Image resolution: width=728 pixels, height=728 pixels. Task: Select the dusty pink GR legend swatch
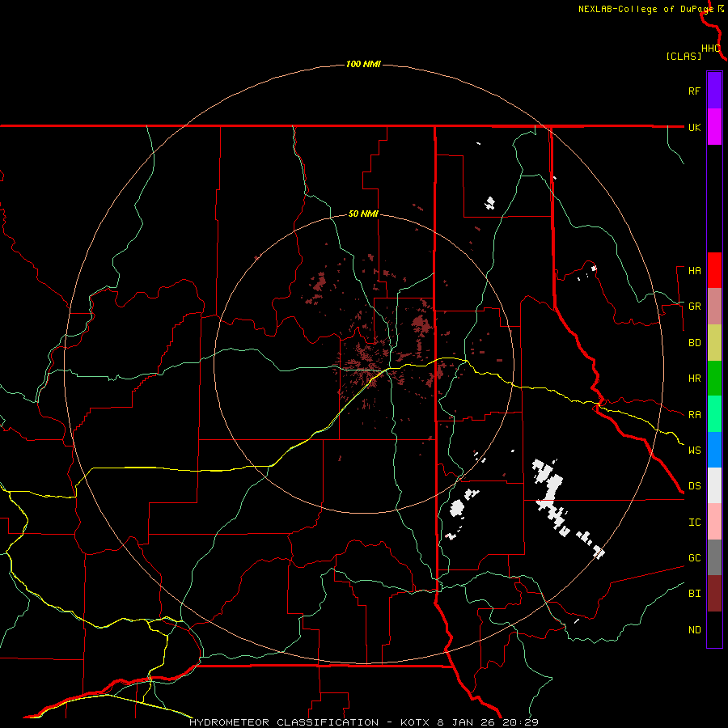[x=714, y=306]
